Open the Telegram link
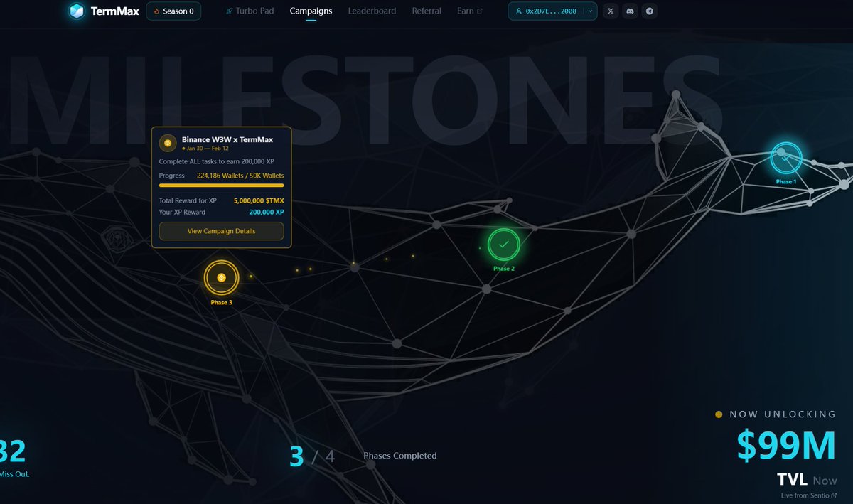The width and height of the screenshot is (853, 504). [x=649, y=11]
